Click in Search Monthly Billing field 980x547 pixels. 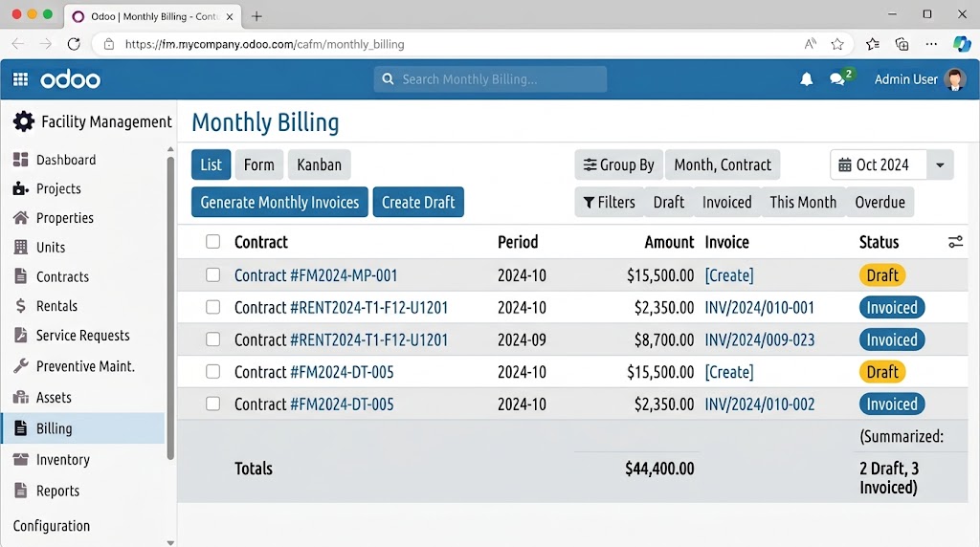click(491, 79)
